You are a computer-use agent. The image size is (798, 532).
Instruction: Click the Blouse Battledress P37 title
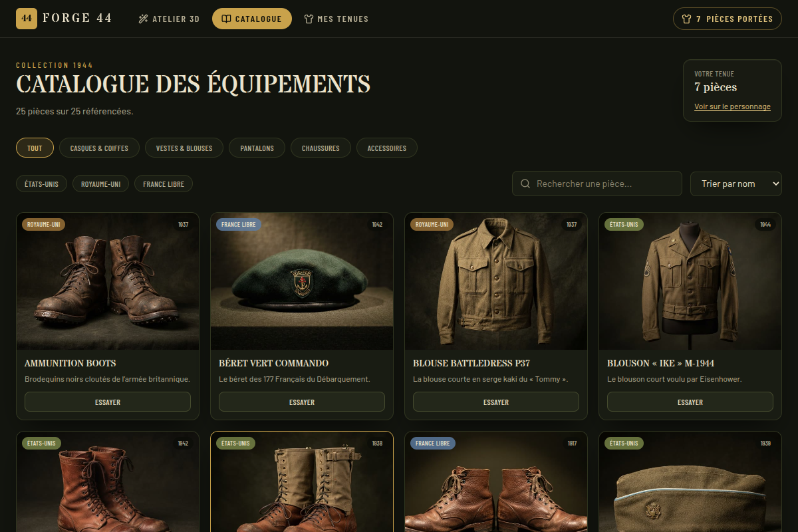tap(472, 364)
